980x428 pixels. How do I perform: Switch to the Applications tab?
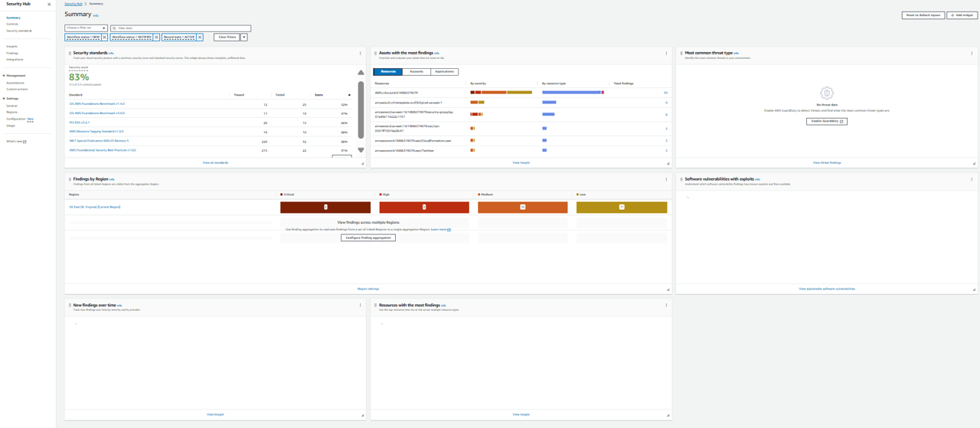click(444, 71)
